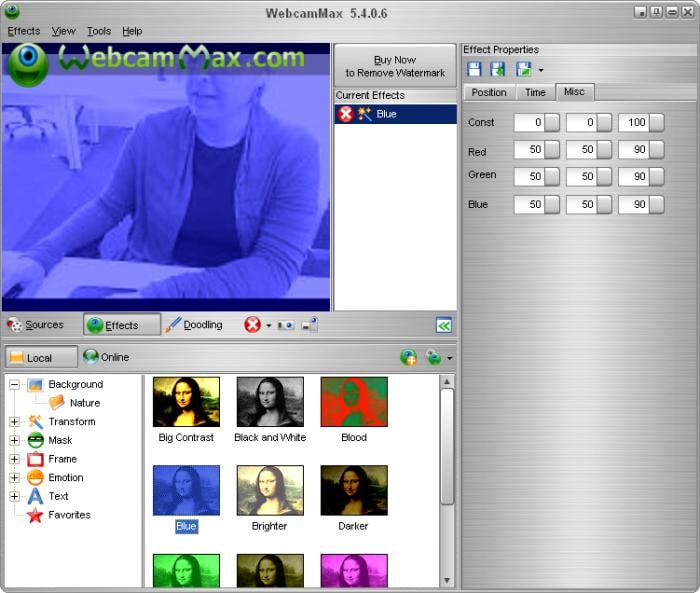Viewport: 700px width, 593px height.
Task: Click the green add effect plus icon
Action: (408, 357)
